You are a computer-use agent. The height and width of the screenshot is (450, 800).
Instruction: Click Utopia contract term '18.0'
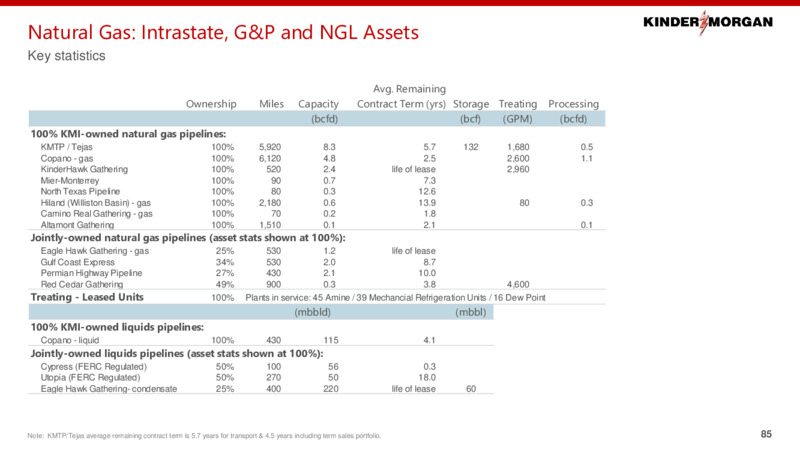427,378
